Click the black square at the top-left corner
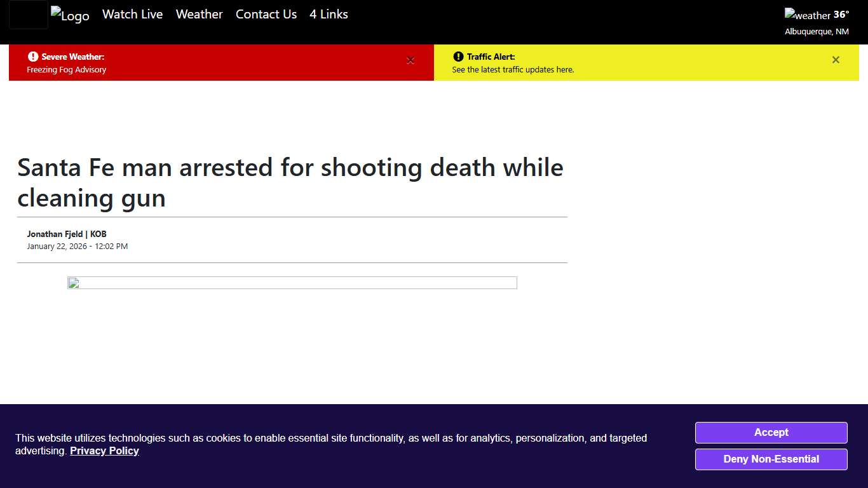The height and width of the screenshot is (488, 868). click(28, 15)
